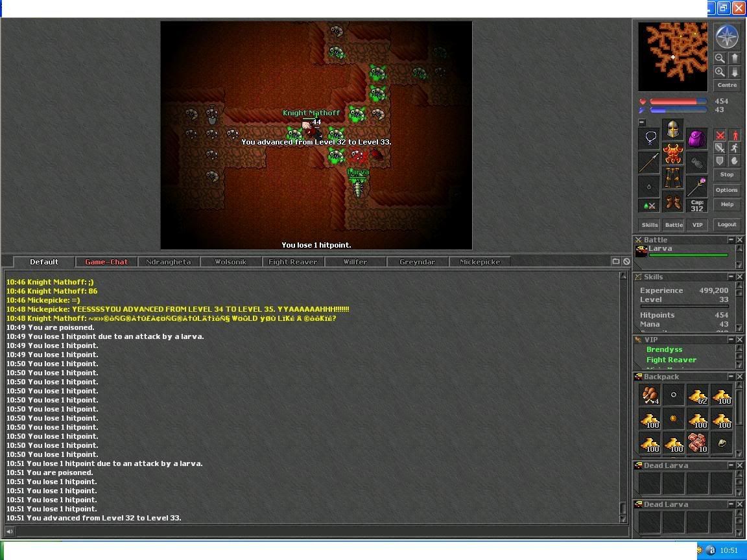Click the speaker icon left of the chat input
Viewport: 747px width, 560px height.
[x=9, y=531]
